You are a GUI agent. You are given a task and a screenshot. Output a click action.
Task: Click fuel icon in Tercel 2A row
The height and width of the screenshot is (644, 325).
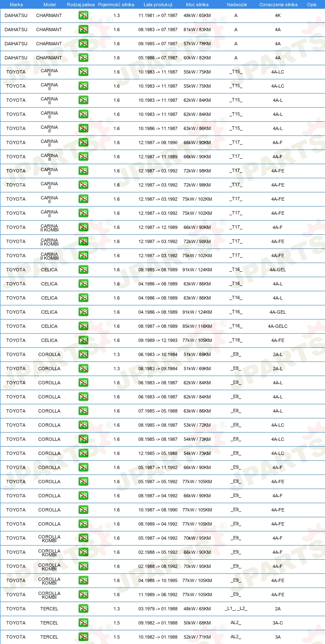point(83,609)
